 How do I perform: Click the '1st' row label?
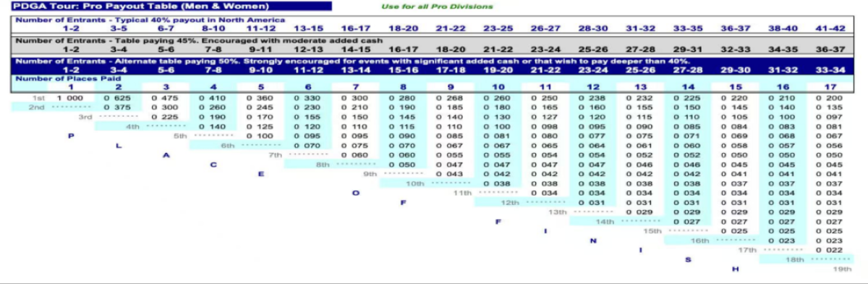coord(39,97)
